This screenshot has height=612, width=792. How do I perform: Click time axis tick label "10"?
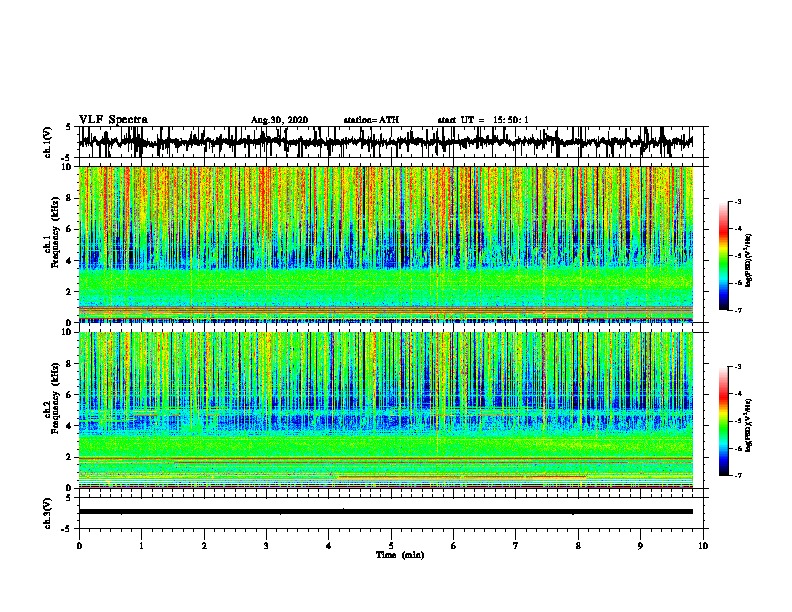703,546
